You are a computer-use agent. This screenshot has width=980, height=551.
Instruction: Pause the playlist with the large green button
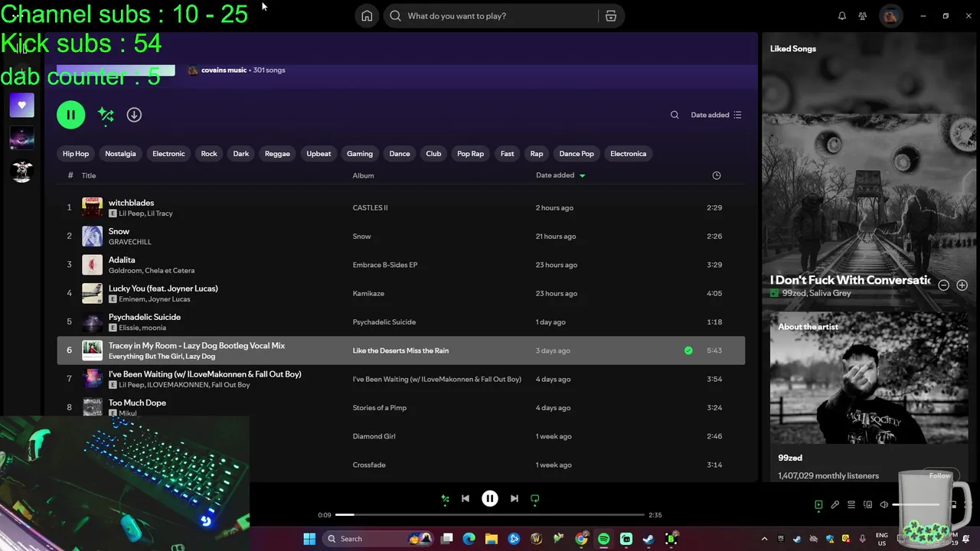pyautogui.click(x=70, y=115)
